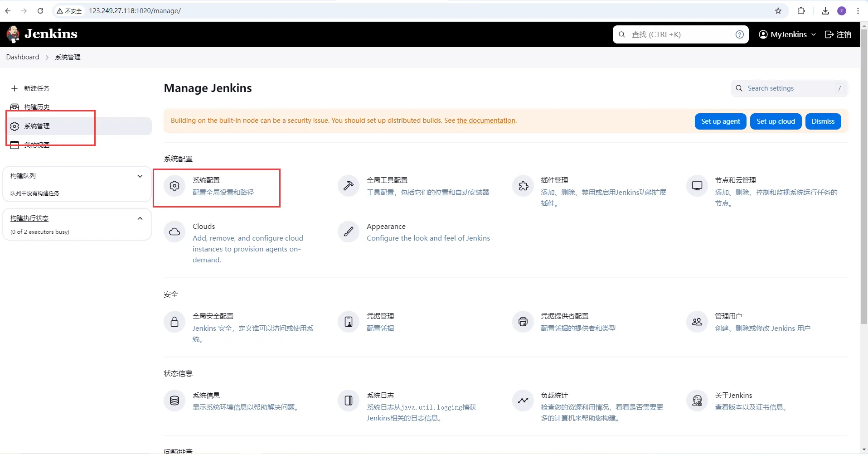Click the page vertical scrollbar
The image size is (868, 454).
point(864,177)
